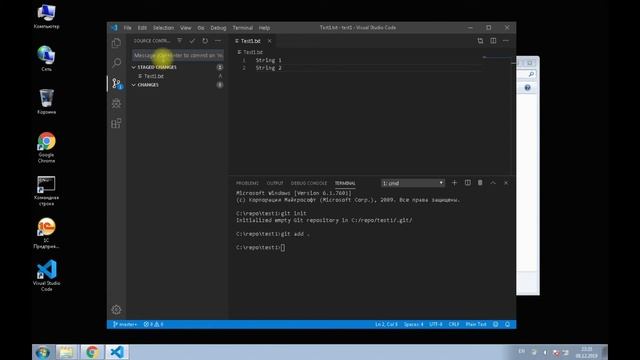The height and width of the screenshot is (360, 640).
Task: Click 'Ln 2, Col 9' in status bar
Action: pos(386,324)
